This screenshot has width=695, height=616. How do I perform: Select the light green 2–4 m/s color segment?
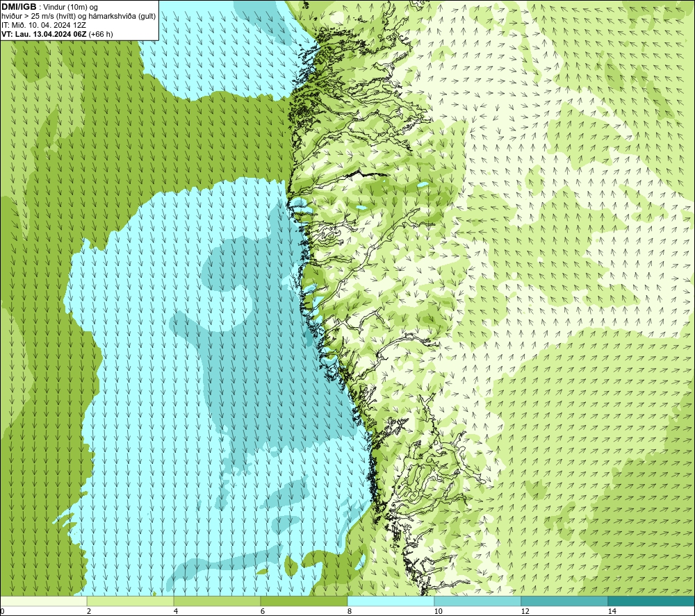click(131, 601)
